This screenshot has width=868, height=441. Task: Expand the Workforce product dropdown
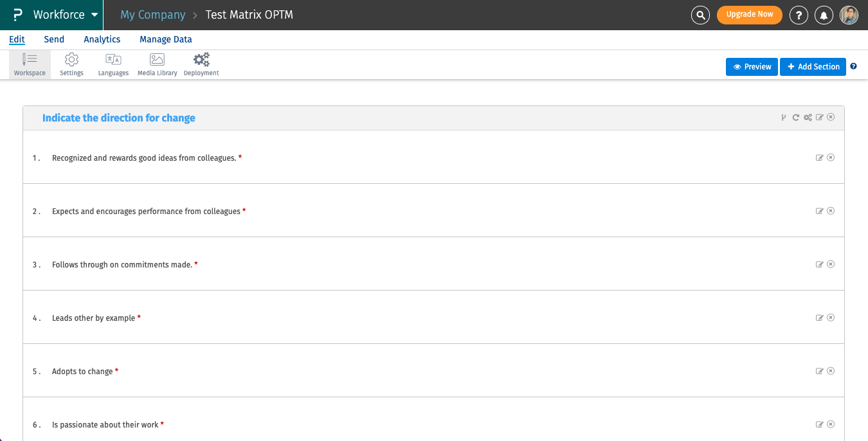tap(95, 15)
